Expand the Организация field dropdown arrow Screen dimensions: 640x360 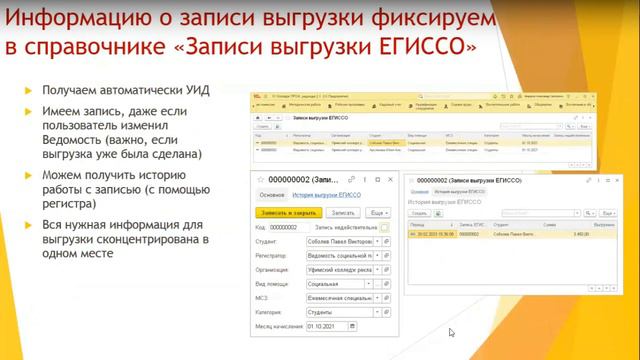(378, 270)
